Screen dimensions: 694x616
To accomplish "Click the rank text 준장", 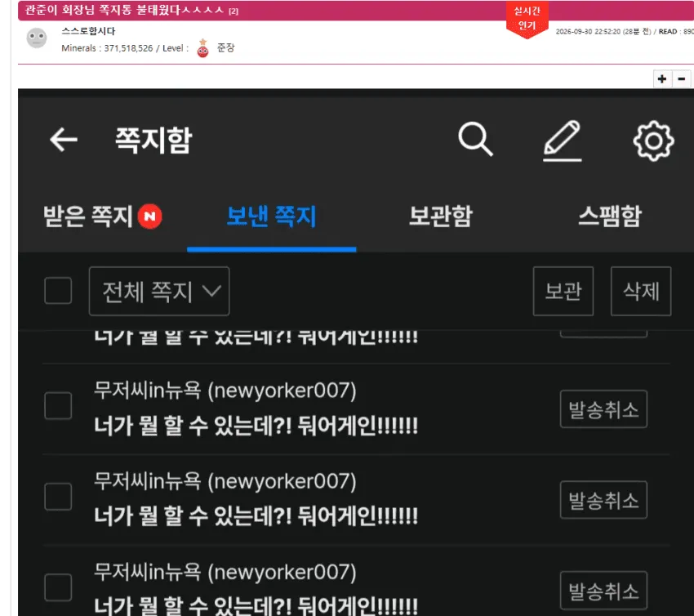I will tap(225, 47).
